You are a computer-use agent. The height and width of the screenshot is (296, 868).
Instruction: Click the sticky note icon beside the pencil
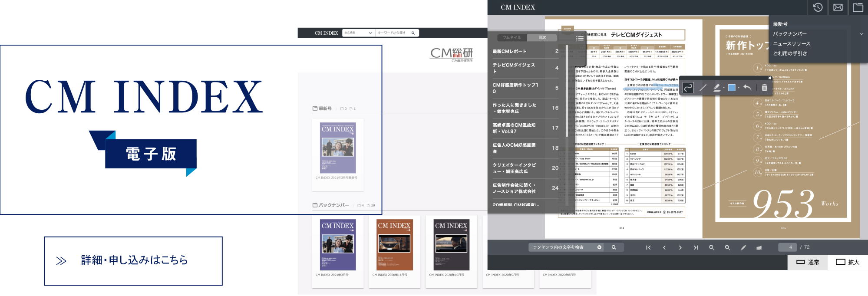pos(759,247)
